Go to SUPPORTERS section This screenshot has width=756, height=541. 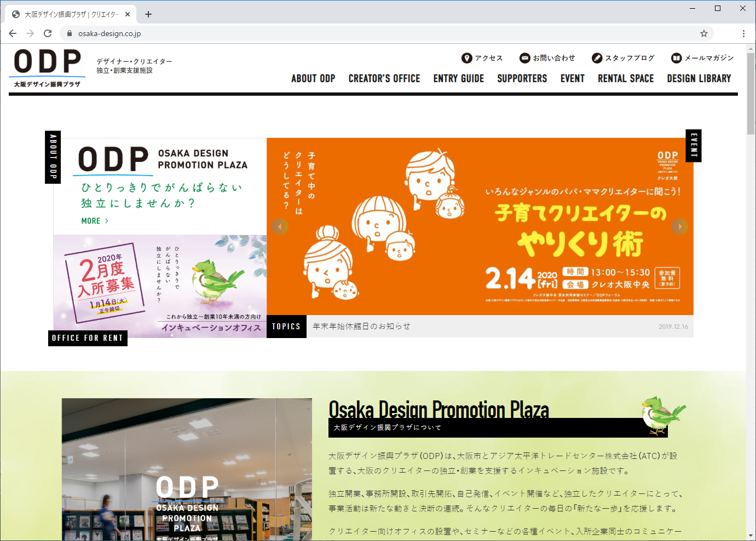click(x=522, y=79)
